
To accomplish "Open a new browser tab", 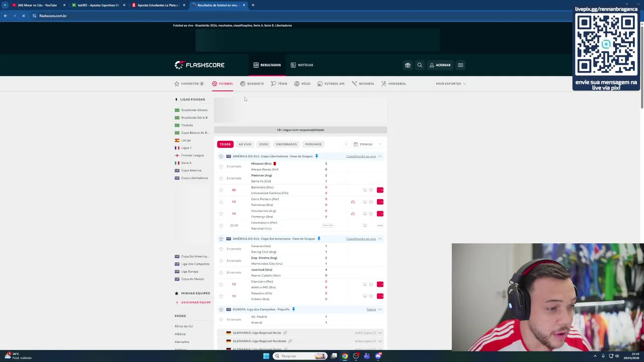I will [x=253, y=5].
